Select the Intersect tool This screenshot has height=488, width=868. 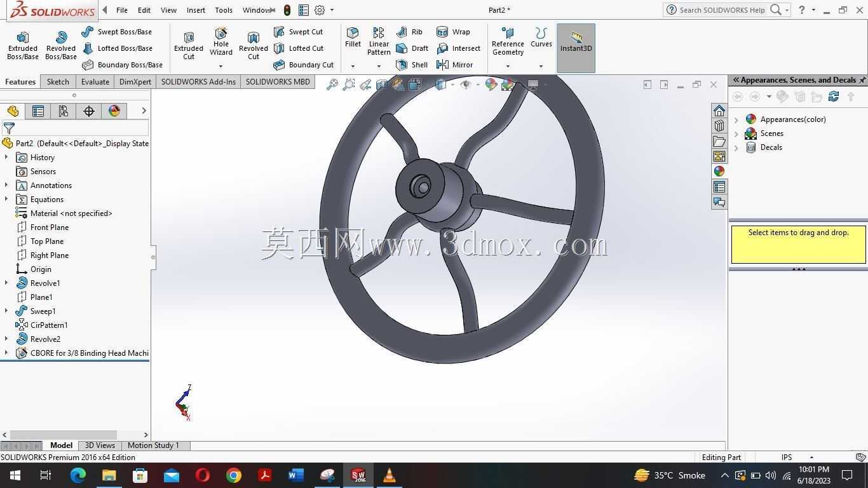[x=458, y=48]
